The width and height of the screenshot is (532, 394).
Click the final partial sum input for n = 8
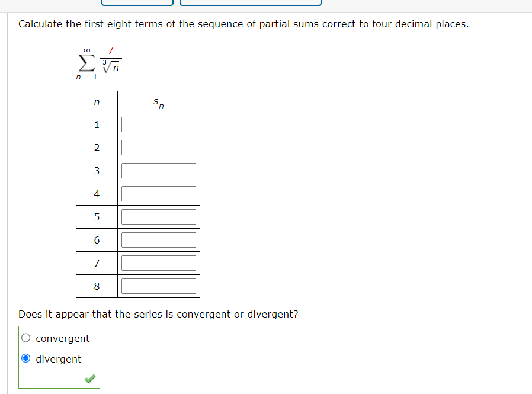coord(158,286)
